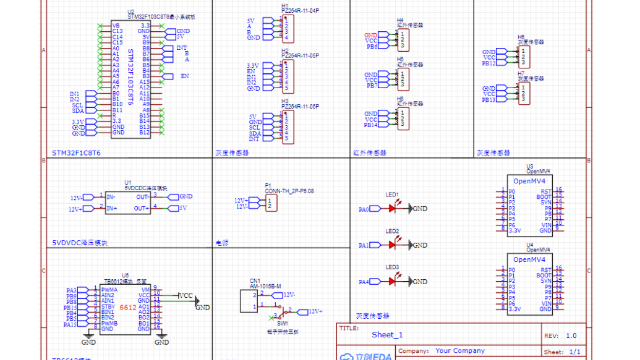Image resolution: width=640 pixels, height=360 pixels.
Task: Click the SW1 switch symbol
Action: [x=282, y=312]
